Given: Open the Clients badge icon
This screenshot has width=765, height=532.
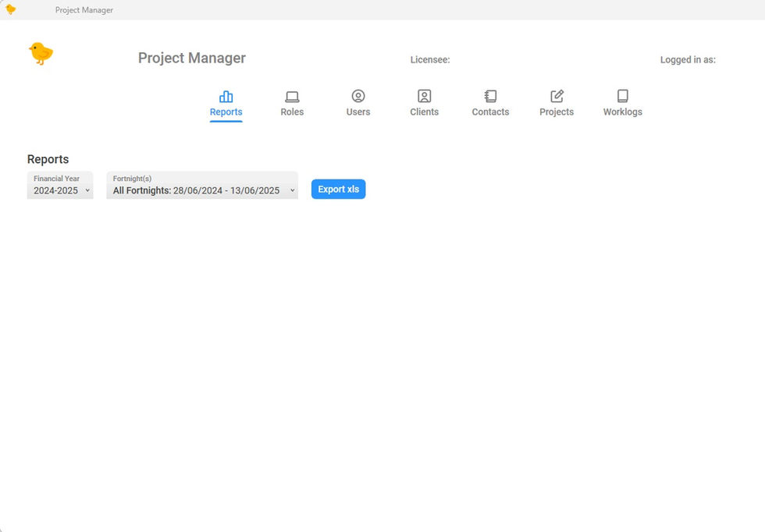Looking at the screenshot, I should click(424, 95).
